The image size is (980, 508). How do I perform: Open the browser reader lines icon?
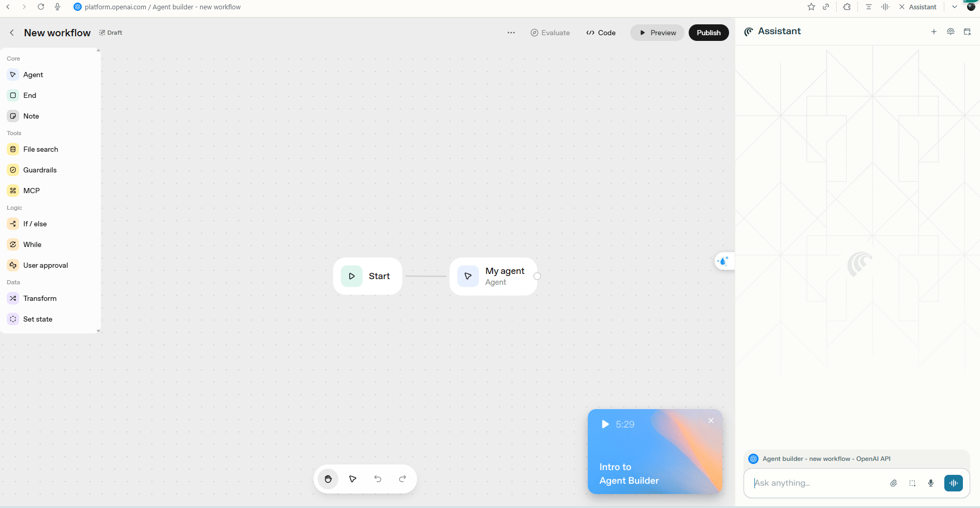869,7
